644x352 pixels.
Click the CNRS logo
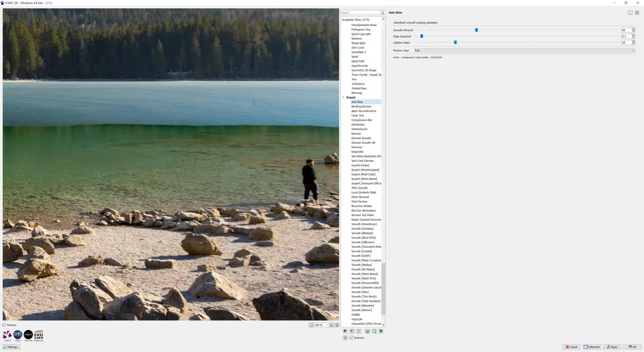tap(18, 335)
